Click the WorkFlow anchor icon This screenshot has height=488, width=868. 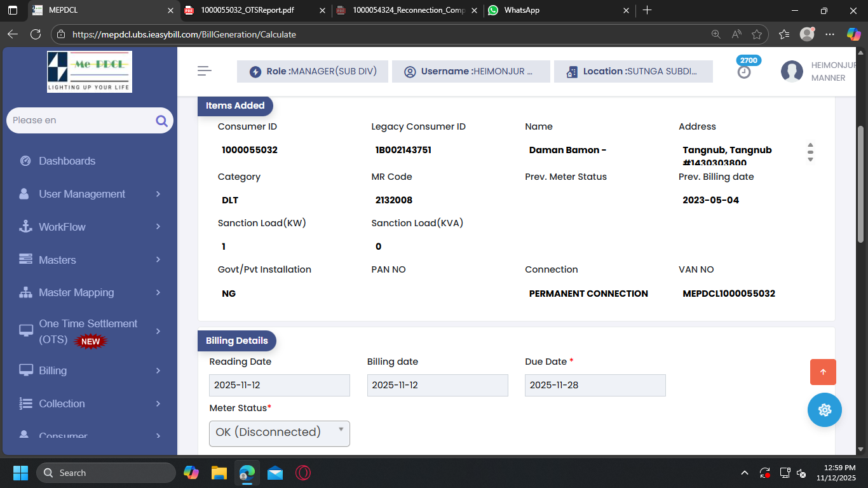[25, 227]
